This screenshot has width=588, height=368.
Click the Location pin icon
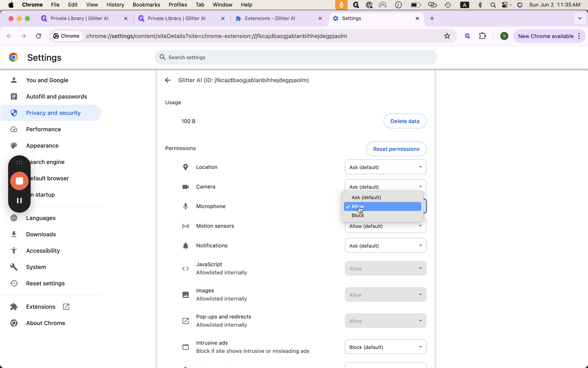tap(185, 167)
